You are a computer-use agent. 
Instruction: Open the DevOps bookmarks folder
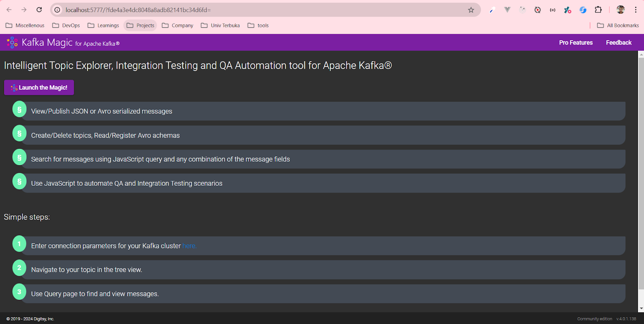[66, 25]
